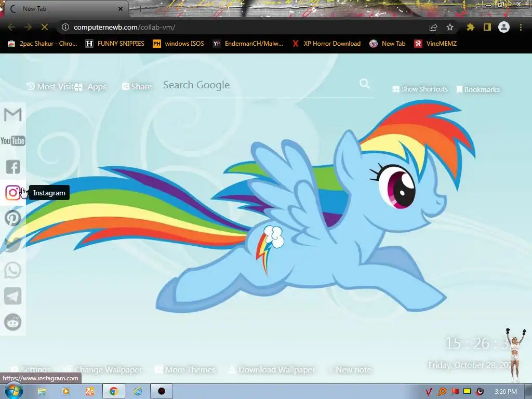This screenshot has width=532, height=399.
Task: Stop loading the page
Action: click(45, 27)
